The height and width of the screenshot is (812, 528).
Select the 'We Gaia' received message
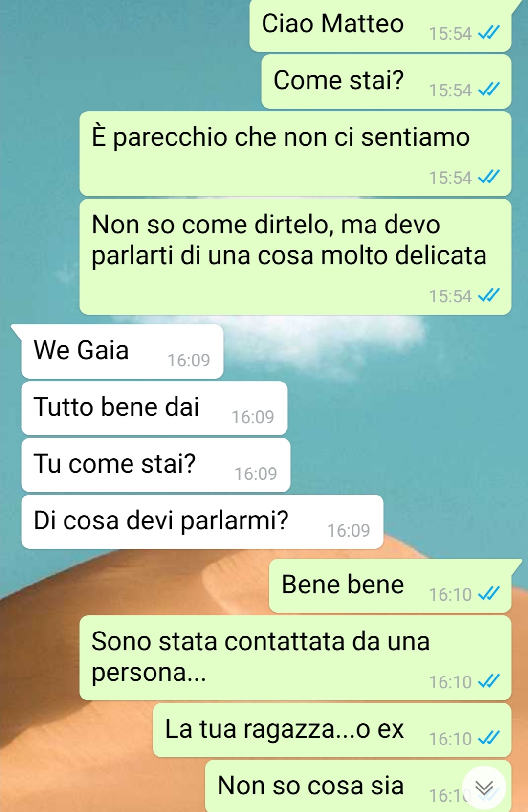click(x=122, y=351)
